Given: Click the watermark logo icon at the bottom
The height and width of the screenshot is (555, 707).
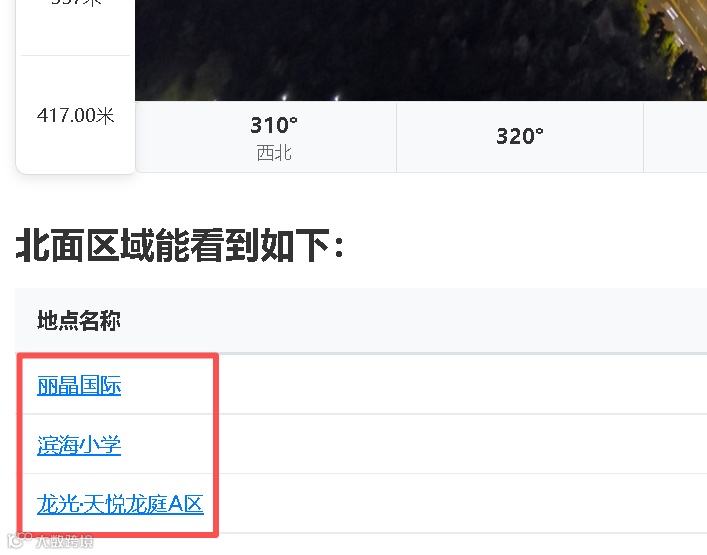Looking at the screenshot, I should point(20,540).
